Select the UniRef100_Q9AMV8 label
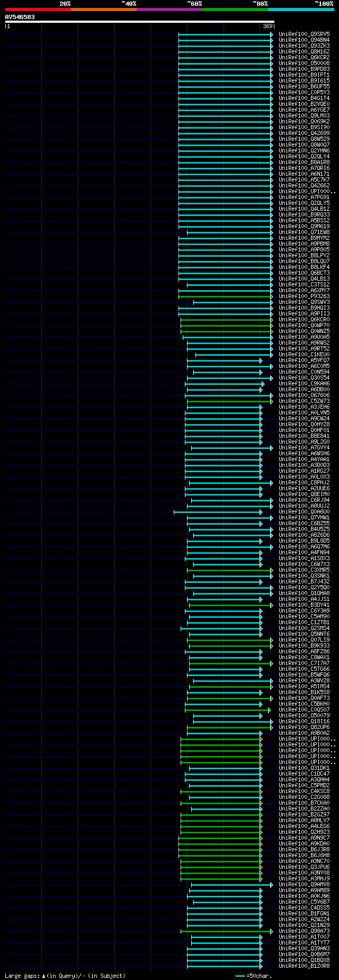 304,884
